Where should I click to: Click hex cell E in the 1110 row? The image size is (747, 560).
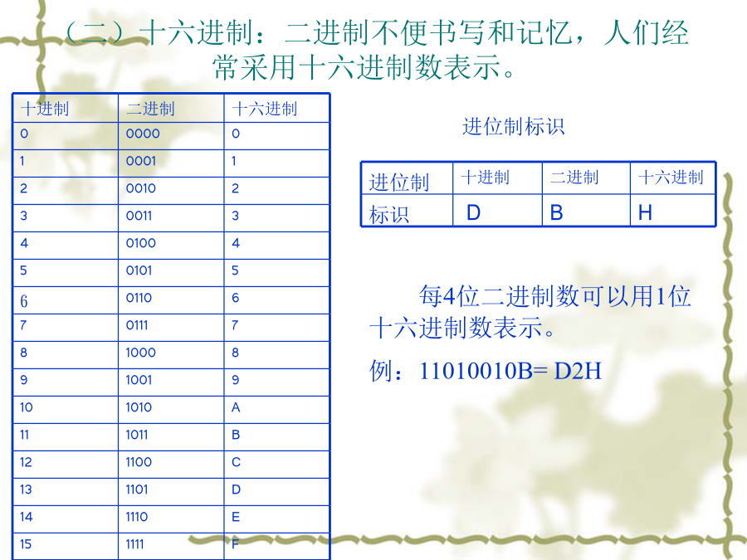pyautogui.click(x=276, y=519)
